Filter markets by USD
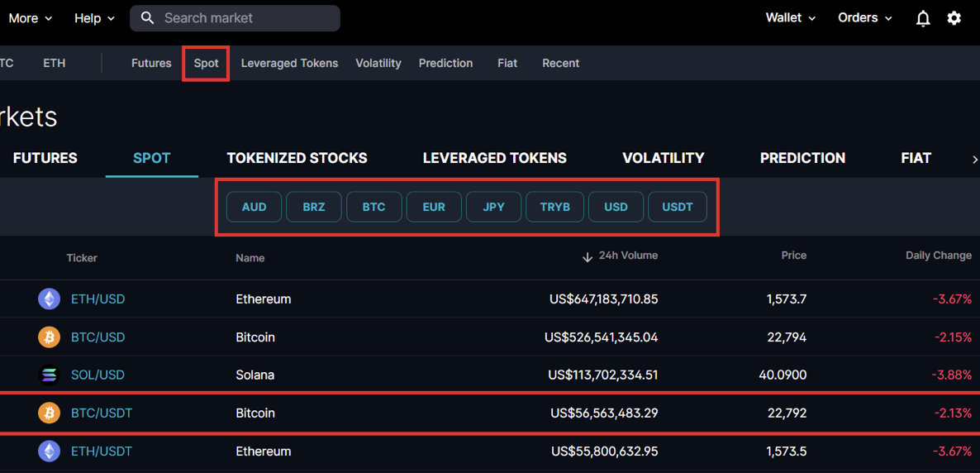This screenshot has height=473, width=980. [x=616, y=207]
